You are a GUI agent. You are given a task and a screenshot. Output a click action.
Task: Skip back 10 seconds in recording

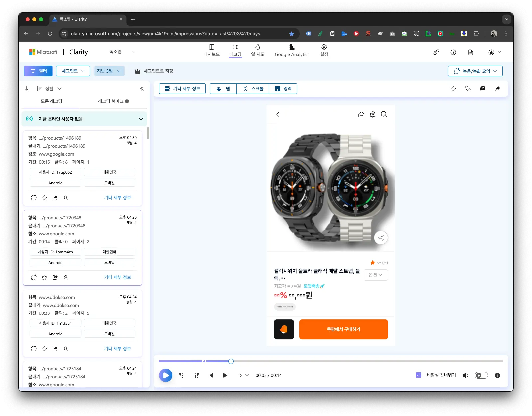point(182,375)
